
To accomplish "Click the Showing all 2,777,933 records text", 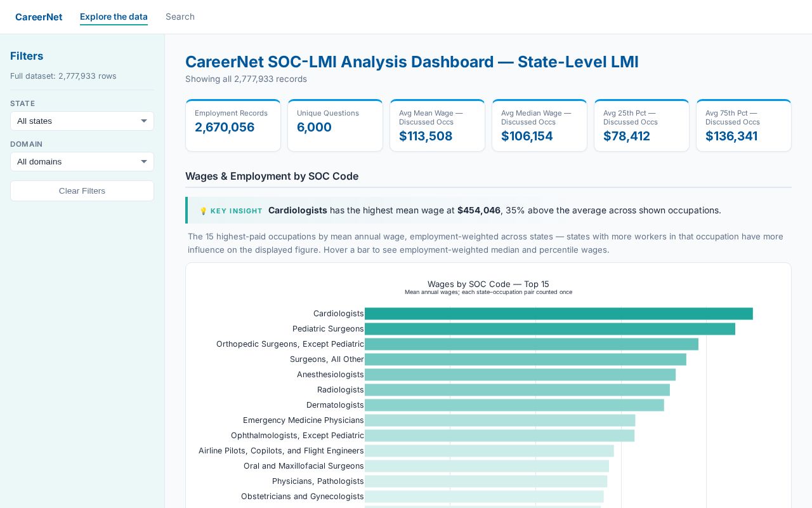I will pos(246,79).
